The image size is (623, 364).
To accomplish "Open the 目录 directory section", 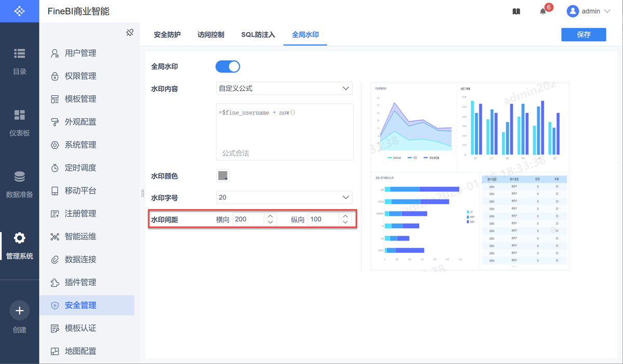I will (x=19, y=61).
